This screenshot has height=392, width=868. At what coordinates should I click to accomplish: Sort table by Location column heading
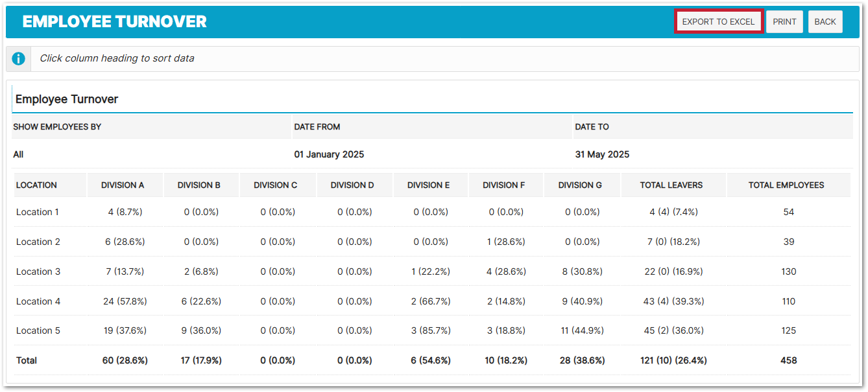coord(36,185)
